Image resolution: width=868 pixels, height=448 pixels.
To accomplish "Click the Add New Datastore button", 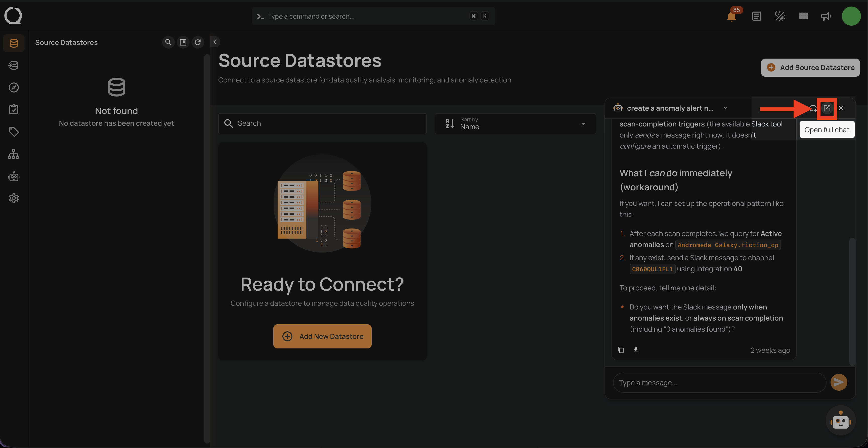I will [322, 336].
